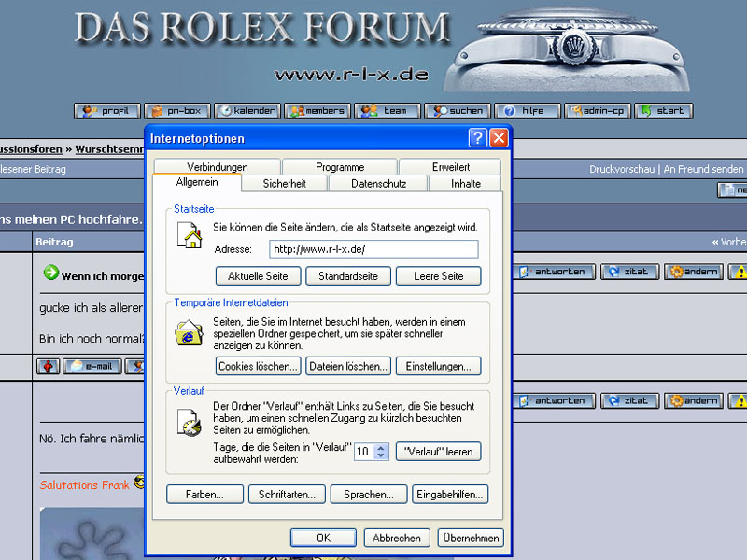Open Einstellungen for temporary internet files
The image size is (747, 560).
438,366
